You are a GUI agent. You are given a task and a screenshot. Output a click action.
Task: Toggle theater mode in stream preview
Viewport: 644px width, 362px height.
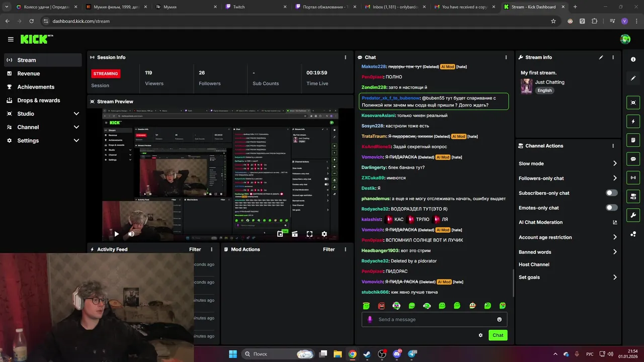click(x=295, y=234)
